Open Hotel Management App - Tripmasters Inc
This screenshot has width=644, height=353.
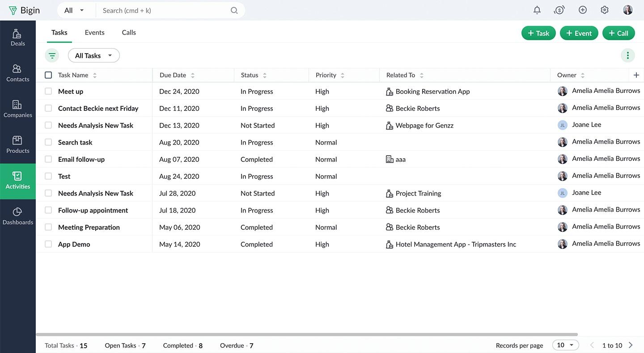coord(456,244)
